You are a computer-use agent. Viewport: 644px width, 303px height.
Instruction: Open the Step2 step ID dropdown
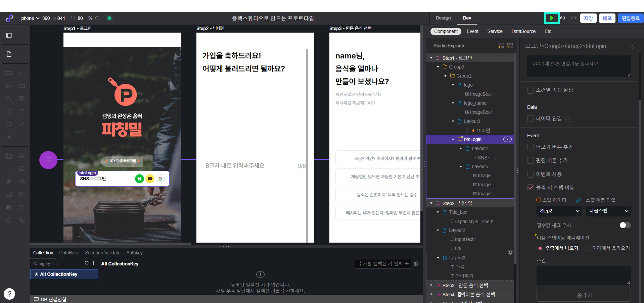pyautogui.click(x=559, y=211)
